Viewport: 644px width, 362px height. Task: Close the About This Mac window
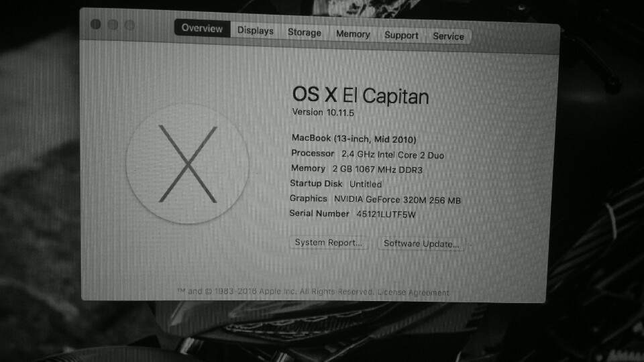coord(95,24)
